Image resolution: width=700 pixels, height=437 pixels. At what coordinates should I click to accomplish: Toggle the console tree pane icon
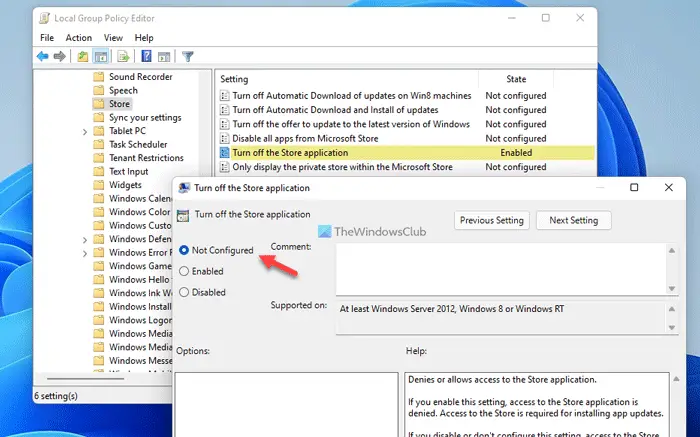point(101,57)
